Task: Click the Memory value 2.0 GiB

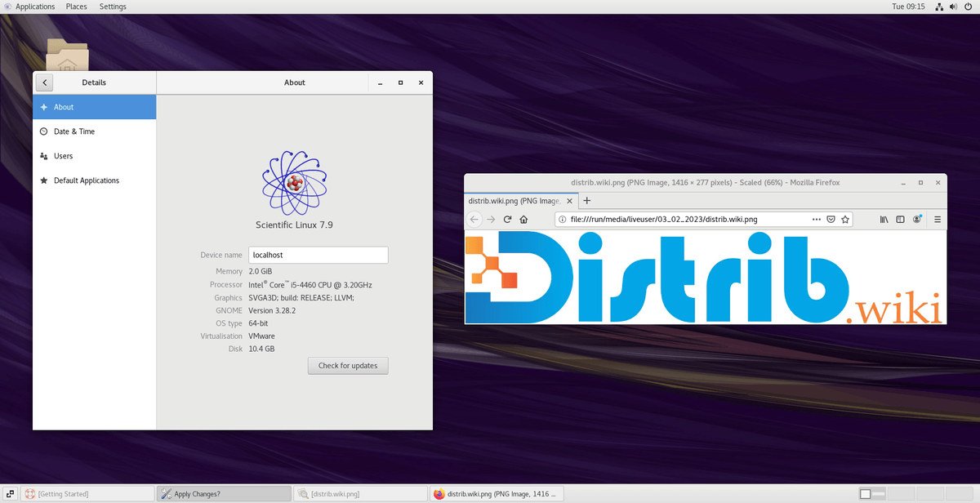Action: (261, 271)
